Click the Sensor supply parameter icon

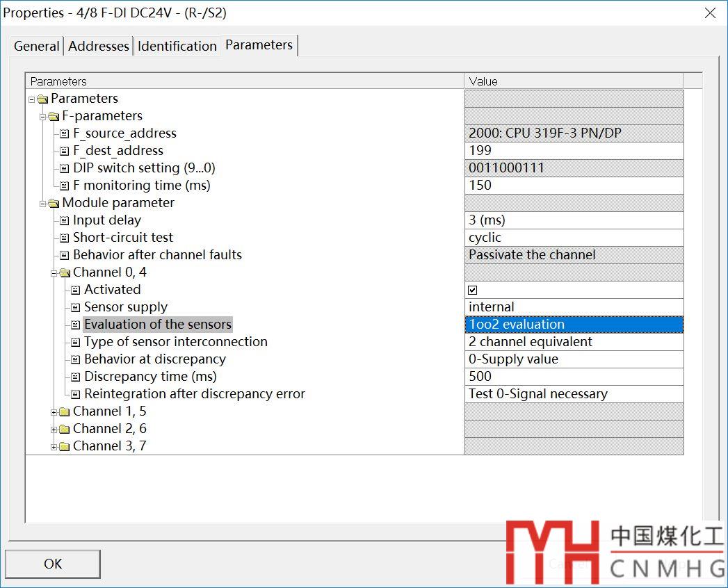click(x=76, y=307)
